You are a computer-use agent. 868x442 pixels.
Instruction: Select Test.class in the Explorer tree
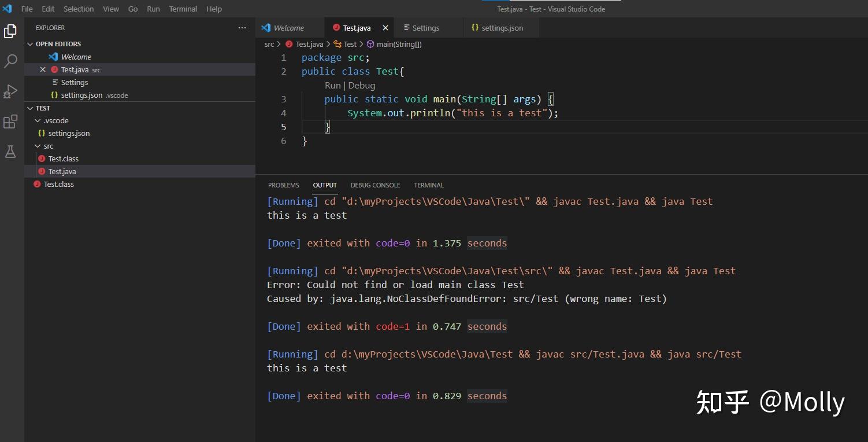[63, 159]
